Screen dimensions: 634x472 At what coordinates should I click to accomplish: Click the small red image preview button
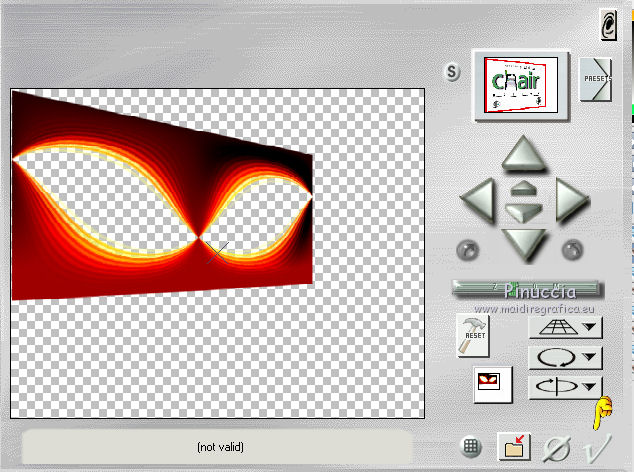click(x=492, y=384)
